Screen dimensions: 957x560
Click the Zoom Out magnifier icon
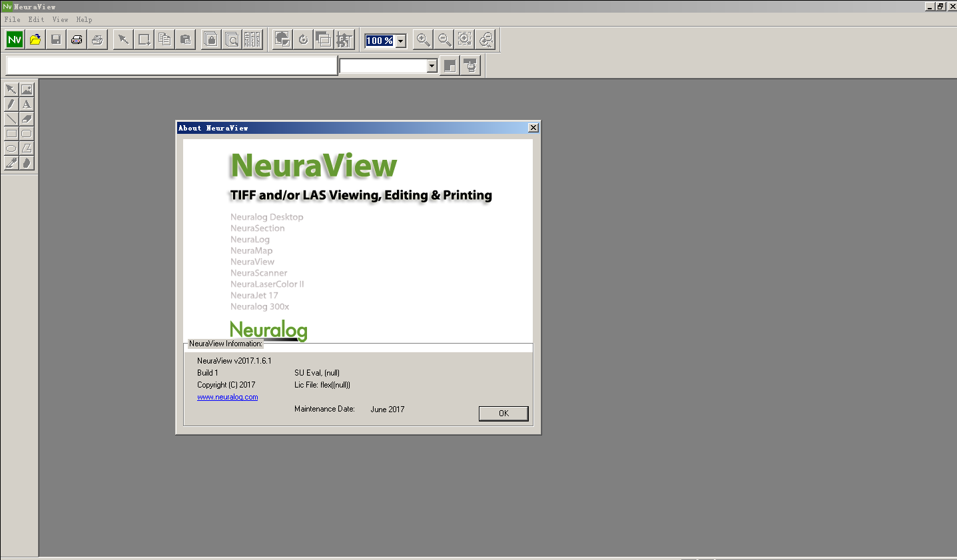pyautogui.click(x=444, y=40)
